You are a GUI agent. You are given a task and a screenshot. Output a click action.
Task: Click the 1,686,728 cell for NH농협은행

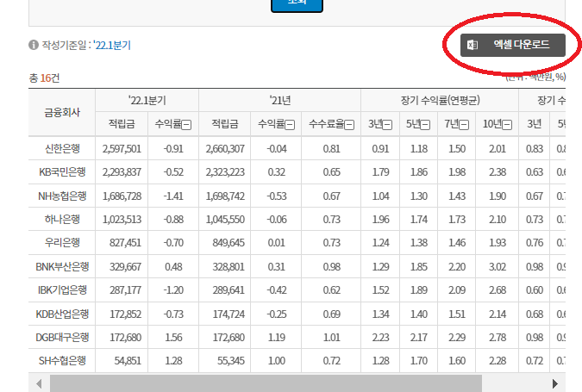tap(122, 196)
